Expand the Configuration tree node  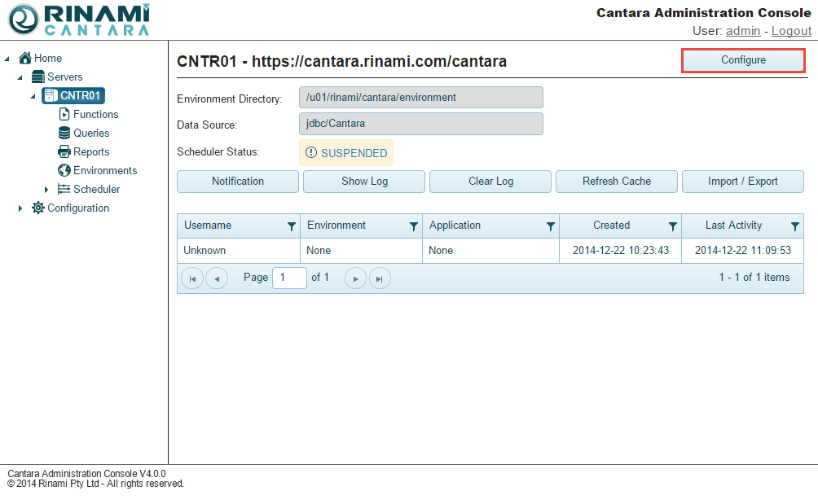pos(20,208)
